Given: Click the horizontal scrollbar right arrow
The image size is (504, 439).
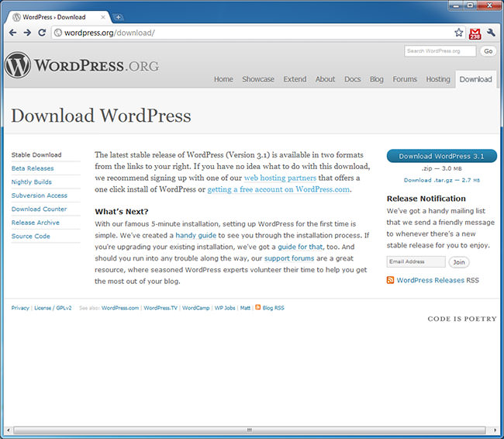Looking at the screenshot, I should pos(495,430).
